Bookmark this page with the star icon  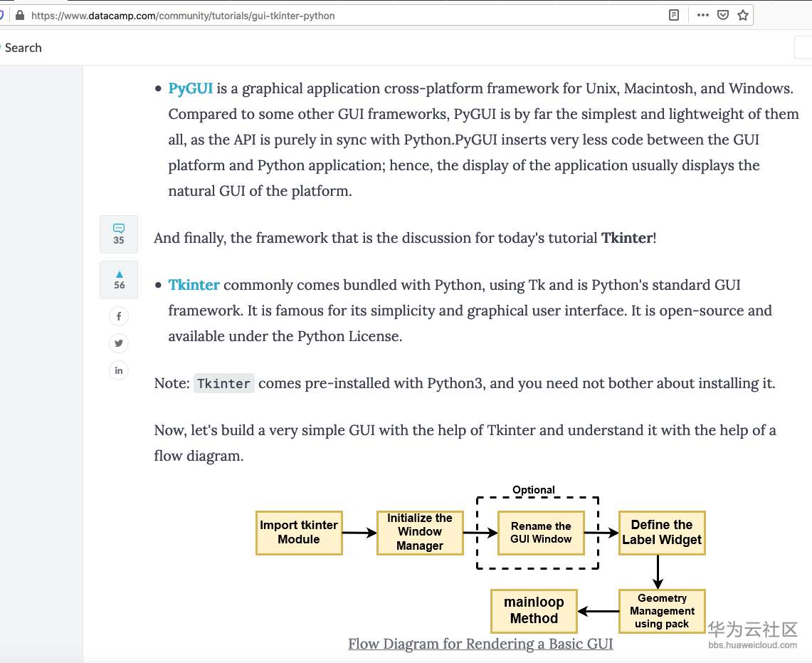[x=743, y=15]
